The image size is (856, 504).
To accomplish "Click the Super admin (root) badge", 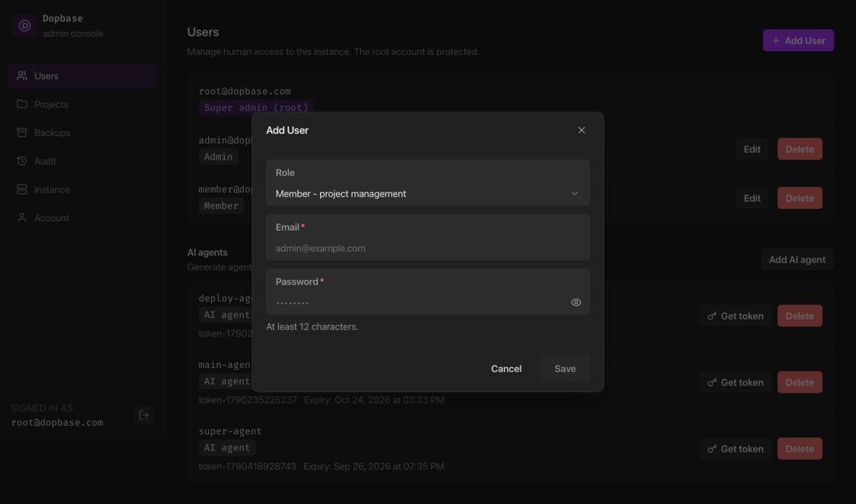I will 256,108.
